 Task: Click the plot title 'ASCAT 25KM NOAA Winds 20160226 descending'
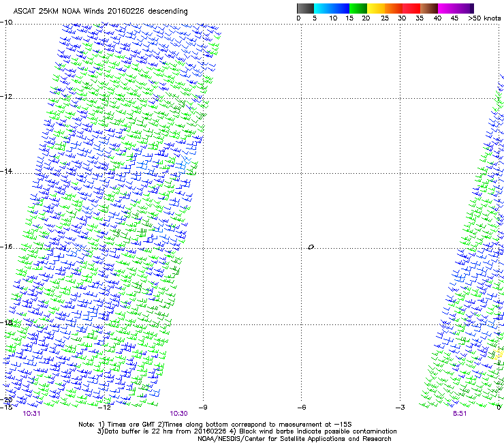[100, 12]
